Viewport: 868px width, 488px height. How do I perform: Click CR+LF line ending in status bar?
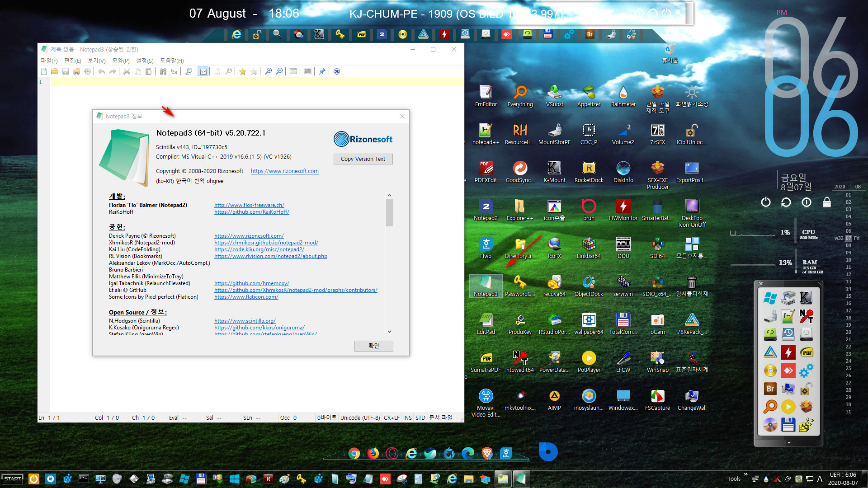(x=392, y=418)
